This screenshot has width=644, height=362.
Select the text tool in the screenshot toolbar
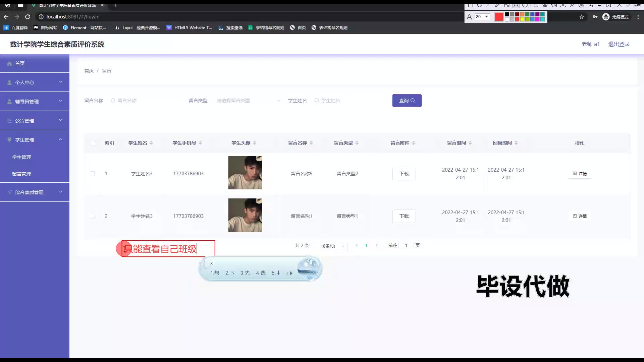pos(516,5)
